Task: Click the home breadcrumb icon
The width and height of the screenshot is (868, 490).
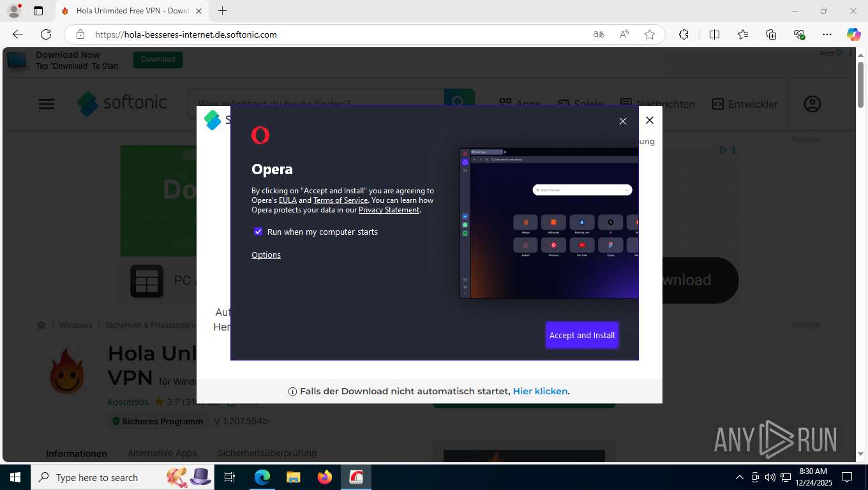Action: (x=41, y=325)
